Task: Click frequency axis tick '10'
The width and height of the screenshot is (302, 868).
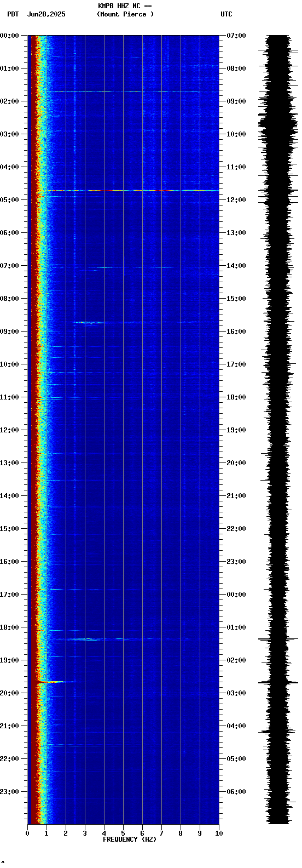Action: [x=219, y=833]
